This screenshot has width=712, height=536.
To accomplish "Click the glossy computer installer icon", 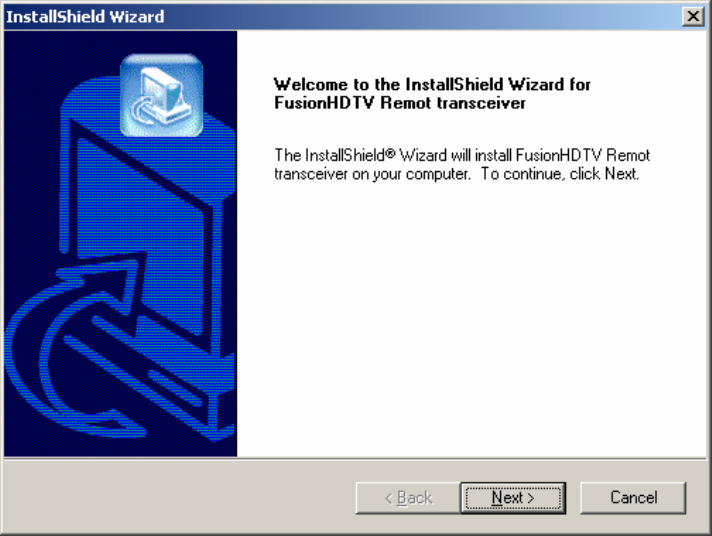I will point(161,95).
